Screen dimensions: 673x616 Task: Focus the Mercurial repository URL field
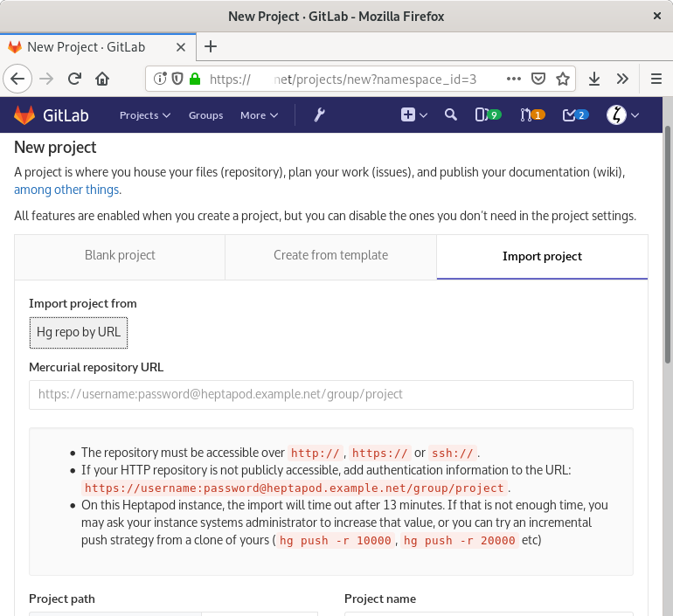331,395
